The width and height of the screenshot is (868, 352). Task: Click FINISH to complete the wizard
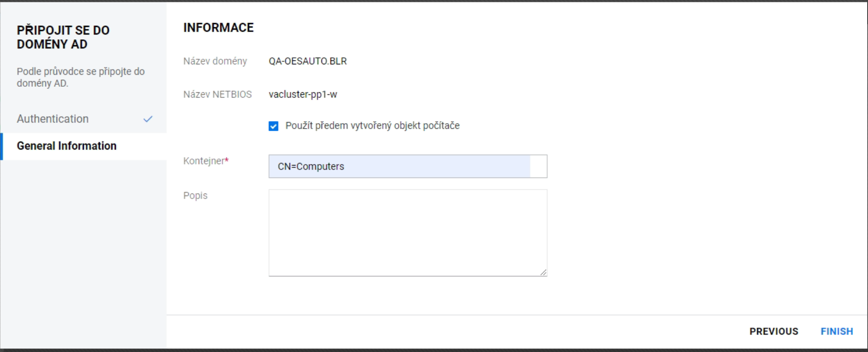pyautogui.click(x=837, y=332)
